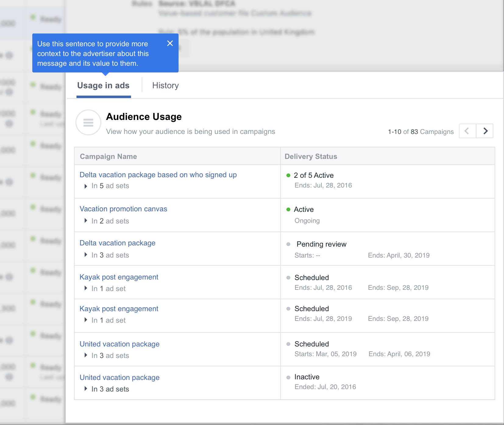Go to next page of campaigns
Image resolution: width=504 pixels, height=425 pixels.
point(485,131)
